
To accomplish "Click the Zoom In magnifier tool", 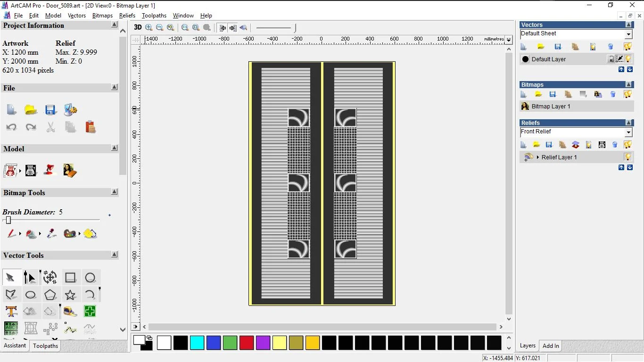I will tap(149, 27).
